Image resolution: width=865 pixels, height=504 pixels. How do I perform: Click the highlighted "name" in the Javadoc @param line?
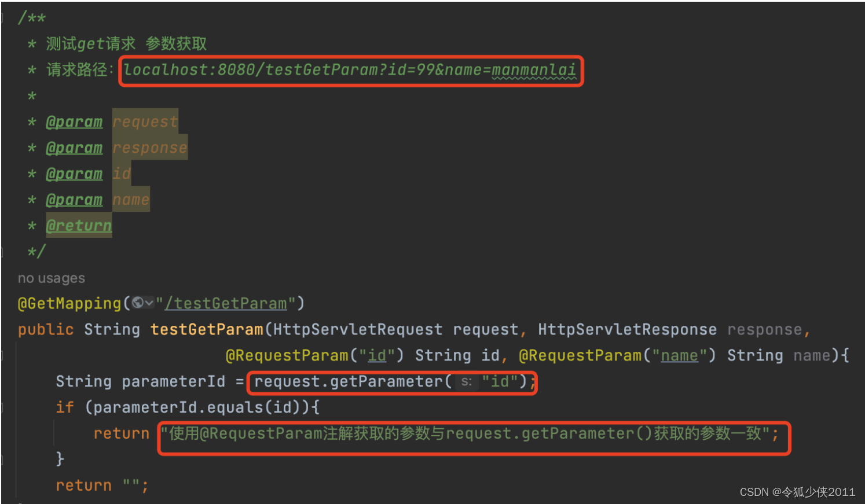coord(131,200)
